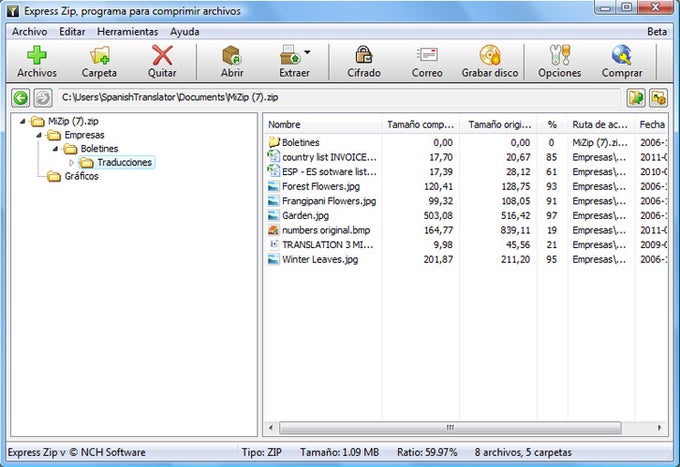Open the Extraer dropdown arrow
This screenshot has height=467, width=680.
point(307,52)
